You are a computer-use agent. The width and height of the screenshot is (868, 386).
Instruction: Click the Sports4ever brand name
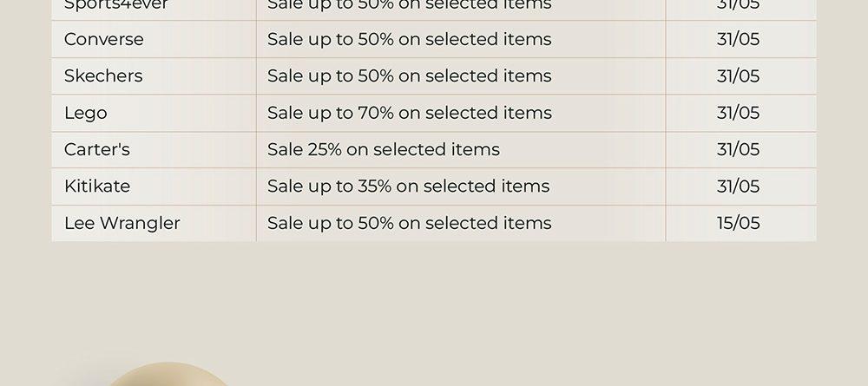click(115, 5)
